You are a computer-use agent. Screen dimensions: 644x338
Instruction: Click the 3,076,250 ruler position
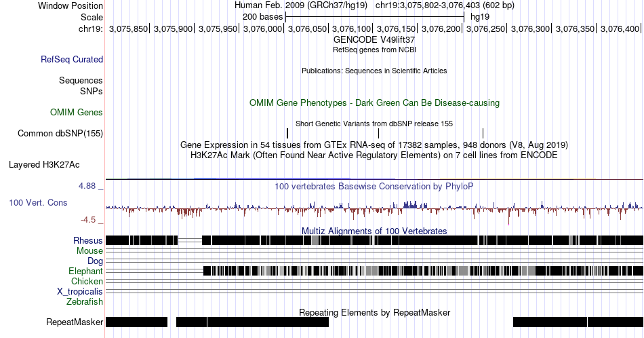[x=486, y=29]
